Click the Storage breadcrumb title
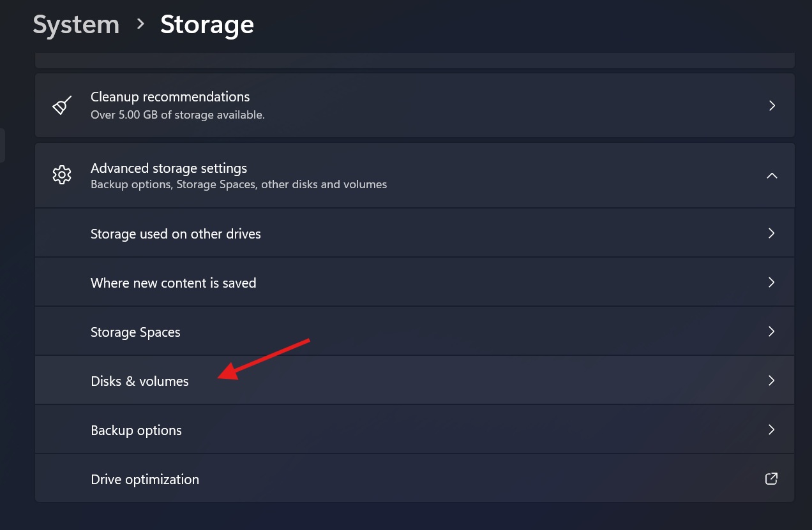This screenshot has height=530, width=812. coord(207,24)
